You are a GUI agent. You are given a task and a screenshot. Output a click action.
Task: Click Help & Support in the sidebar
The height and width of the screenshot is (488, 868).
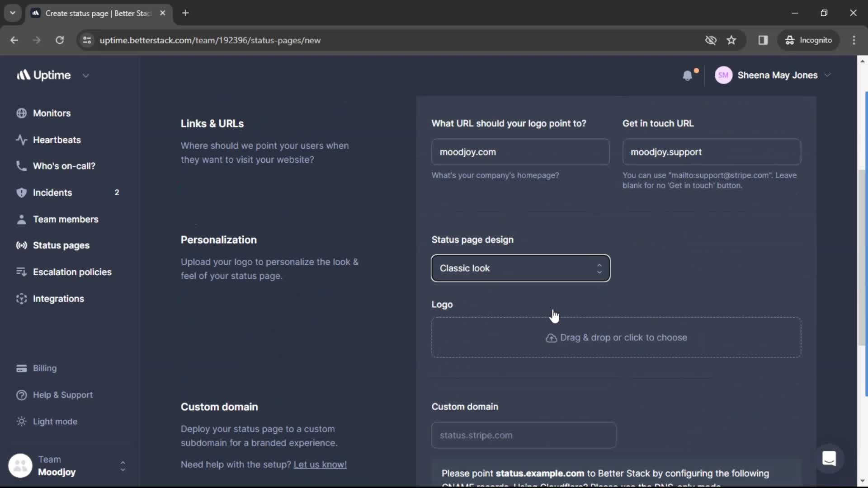pos(62,394)
